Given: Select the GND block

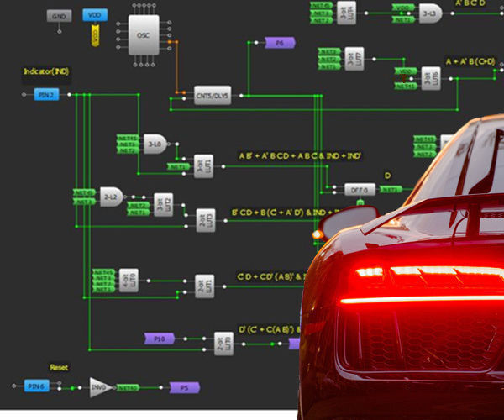Looking at the screenshot, I should click(x=59, y=16).
